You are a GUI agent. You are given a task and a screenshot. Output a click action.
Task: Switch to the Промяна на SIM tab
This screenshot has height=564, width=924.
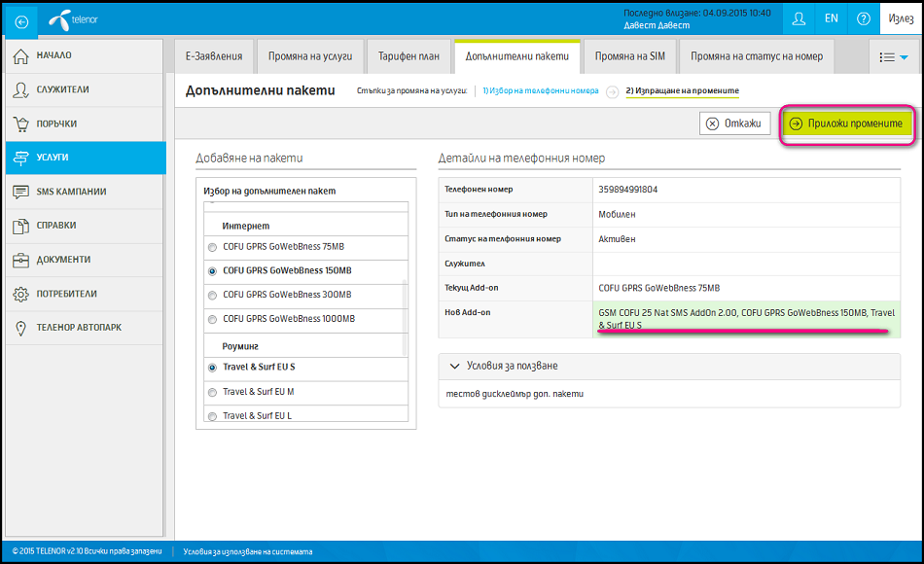tap(630, 56)
